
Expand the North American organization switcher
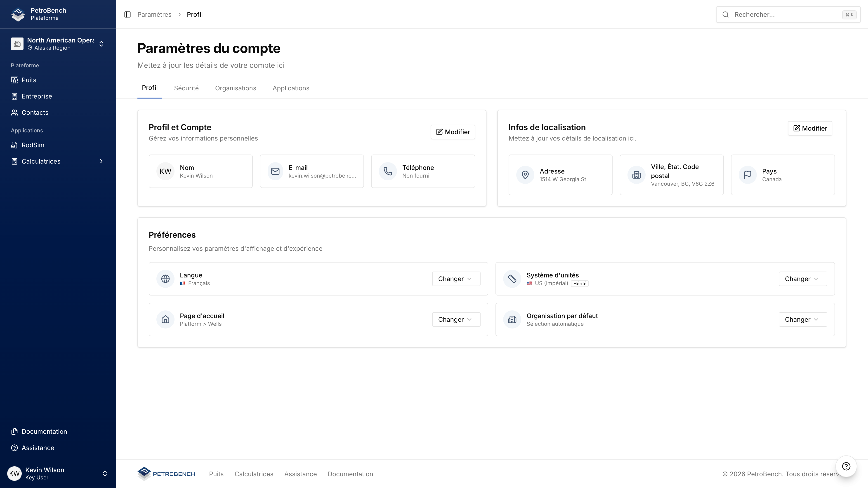(x=101, y=44)
